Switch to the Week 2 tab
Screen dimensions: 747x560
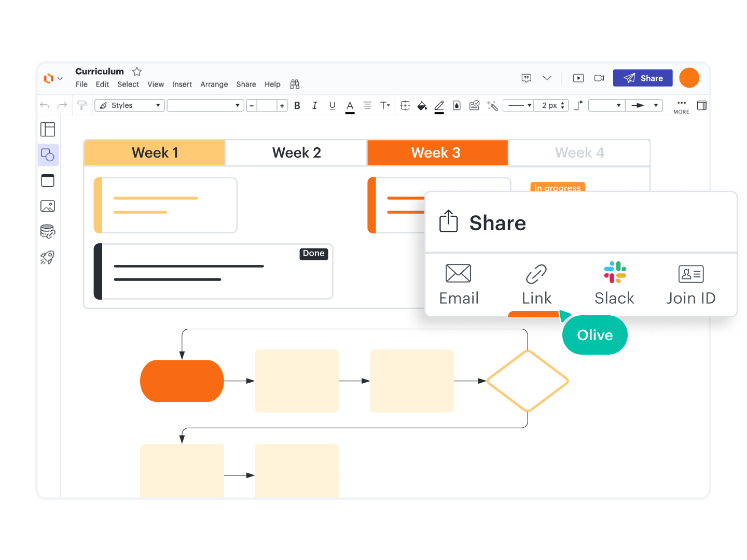pos(296,152)
